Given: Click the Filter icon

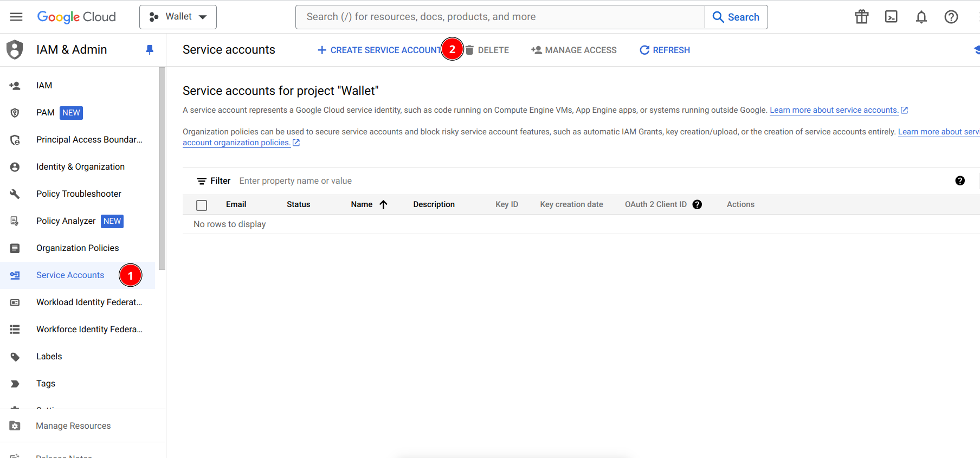Looking at the screenshot, I should [x=202, y=181].
